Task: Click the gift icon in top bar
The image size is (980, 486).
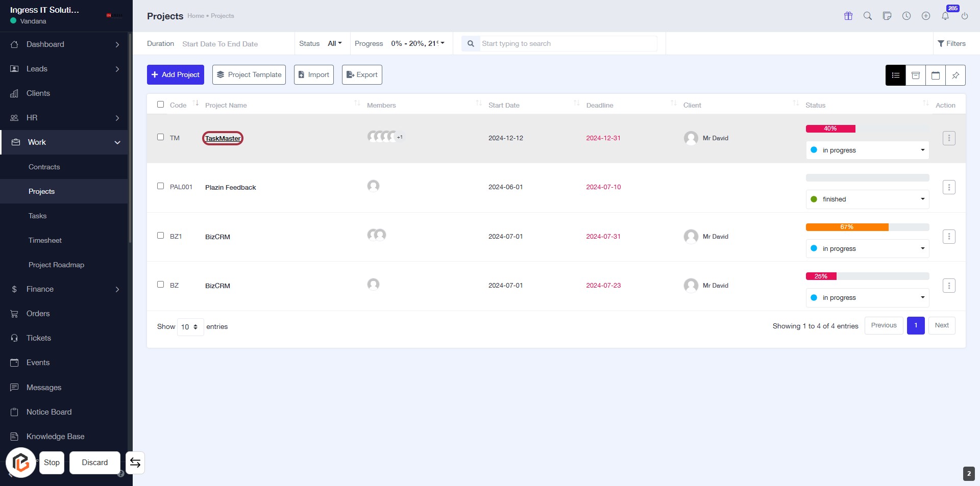Action: (x=848, y=16)
